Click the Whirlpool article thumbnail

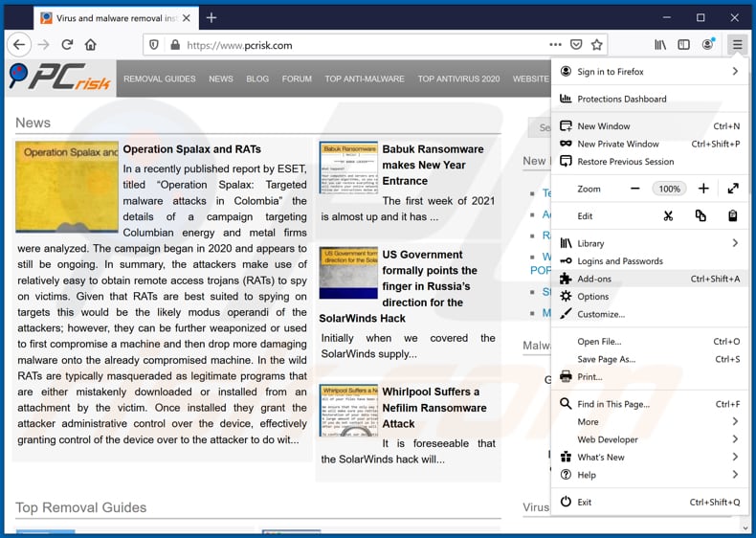348,410
